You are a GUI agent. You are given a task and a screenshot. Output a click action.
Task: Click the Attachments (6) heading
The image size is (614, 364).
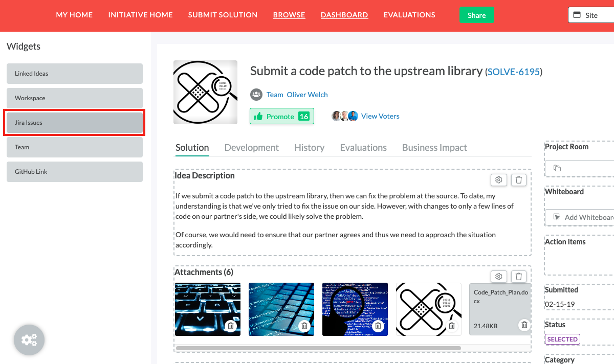[x=204, y=272]
